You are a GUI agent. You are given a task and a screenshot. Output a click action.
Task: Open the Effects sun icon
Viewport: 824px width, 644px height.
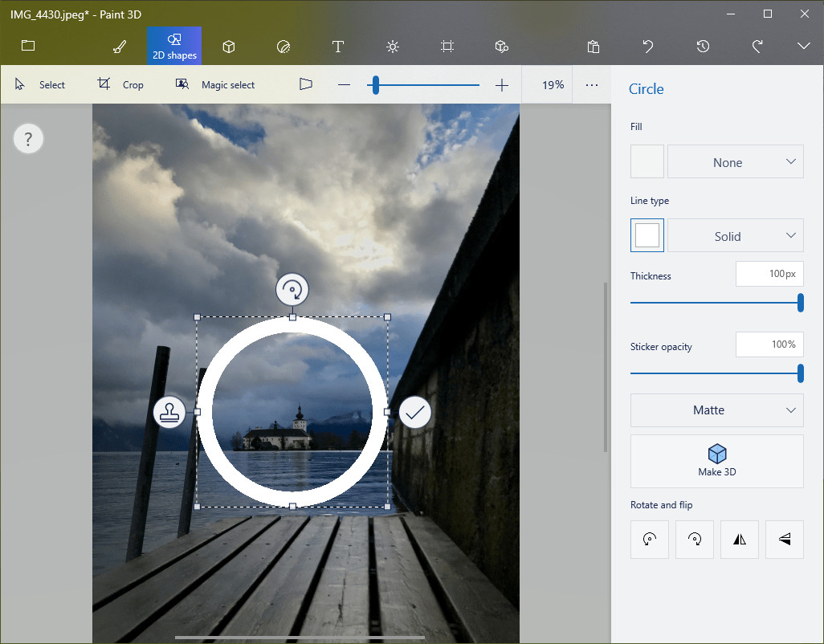click(x=393, y=47)
